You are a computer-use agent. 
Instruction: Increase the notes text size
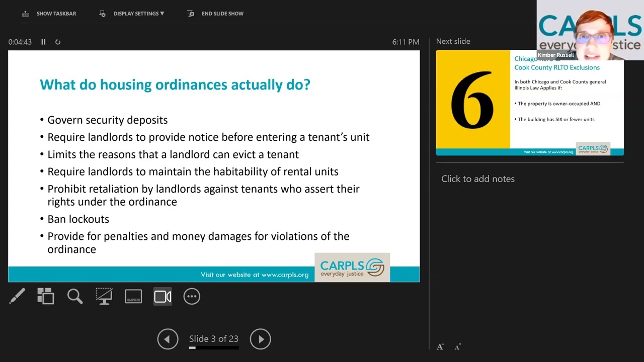[x=440, y=346]
